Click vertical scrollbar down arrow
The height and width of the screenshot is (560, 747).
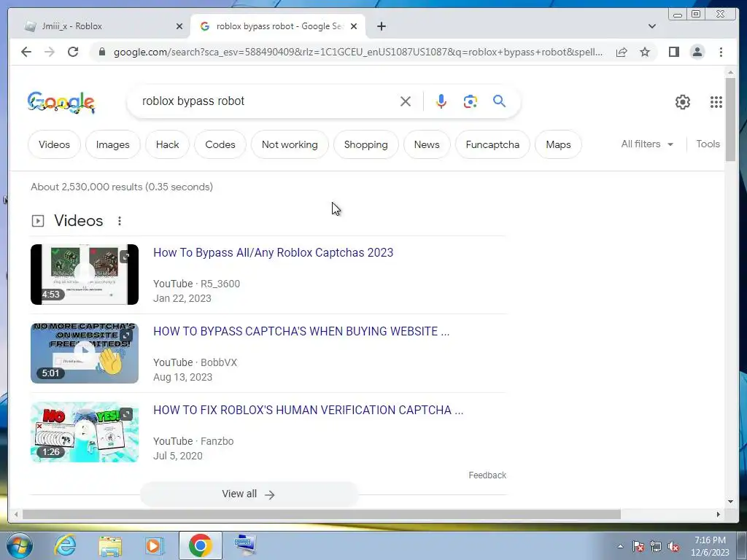[x=730, y=502]
